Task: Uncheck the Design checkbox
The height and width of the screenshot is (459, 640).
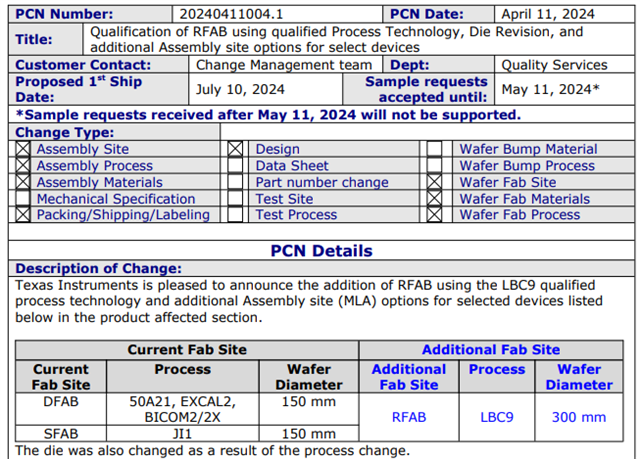Action: pyautogui.click(x=235, y=149)
